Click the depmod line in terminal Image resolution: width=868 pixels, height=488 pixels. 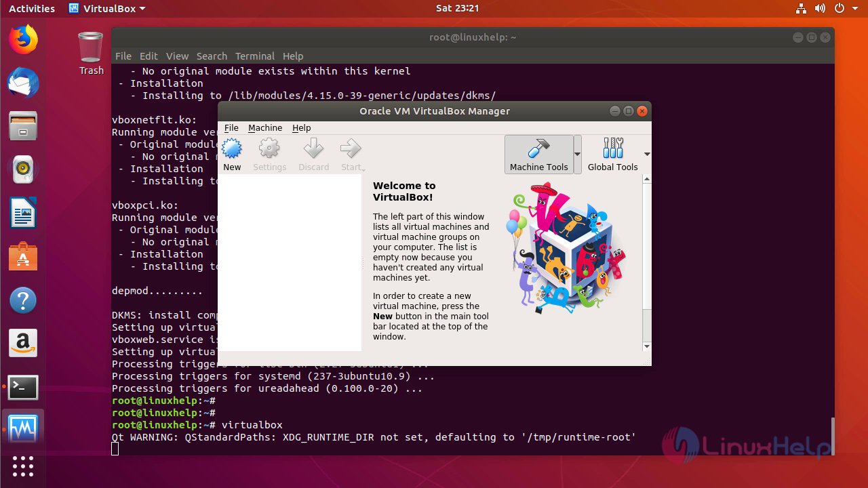pyautogui.click(x=157, y=291)
